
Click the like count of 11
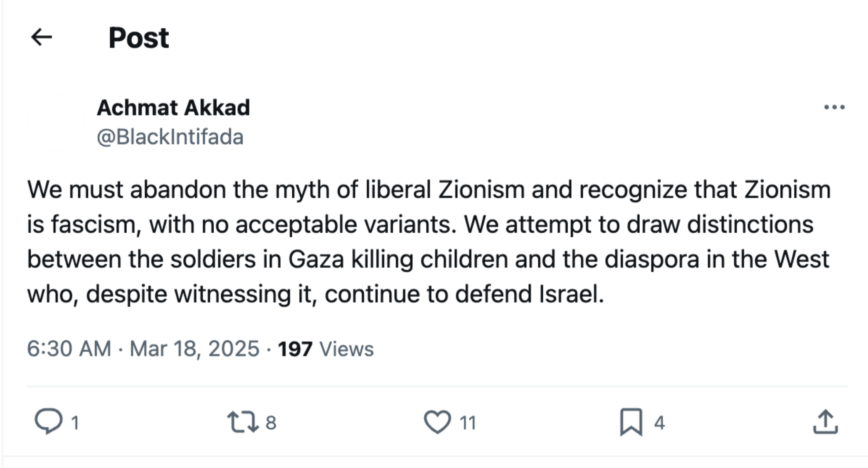468,423
